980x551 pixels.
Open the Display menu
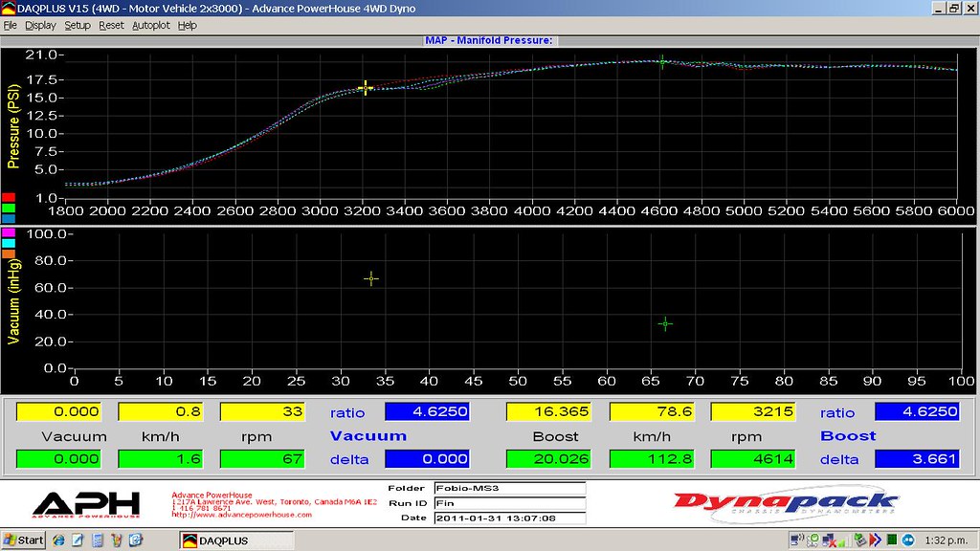pyautogui.click(x=40, y=25)
